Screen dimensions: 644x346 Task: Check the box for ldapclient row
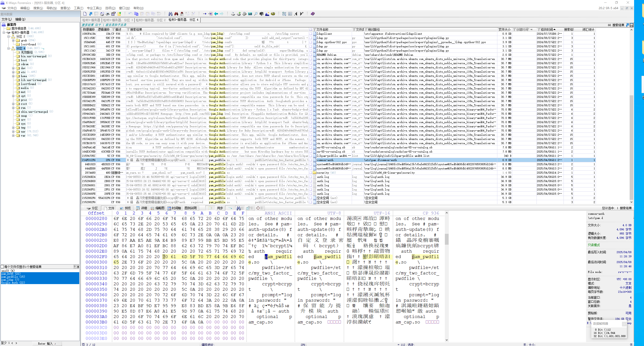coord(311,34)
